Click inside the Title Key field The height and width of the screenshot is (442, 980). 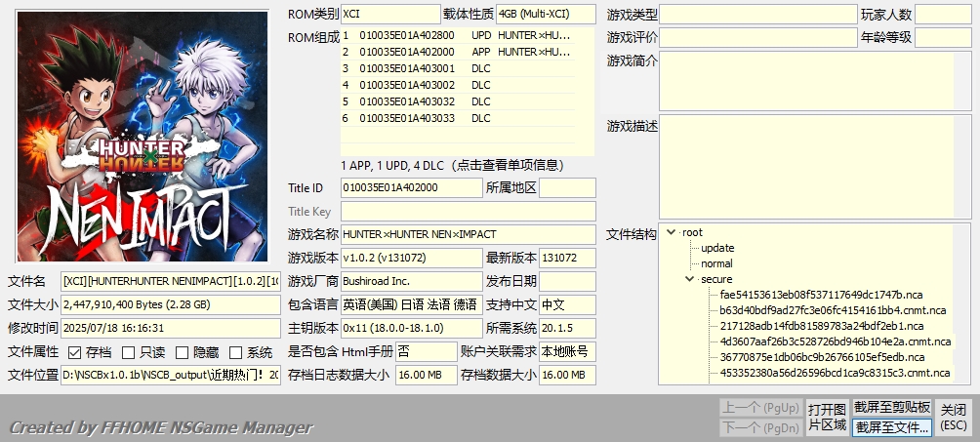click(x=468, y=211)
